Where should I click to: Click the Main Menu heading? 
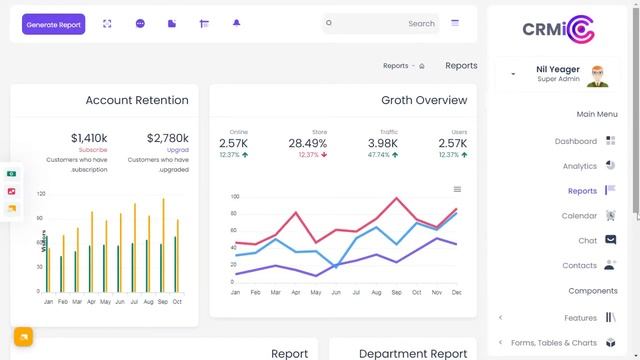(x=597, y=114)
